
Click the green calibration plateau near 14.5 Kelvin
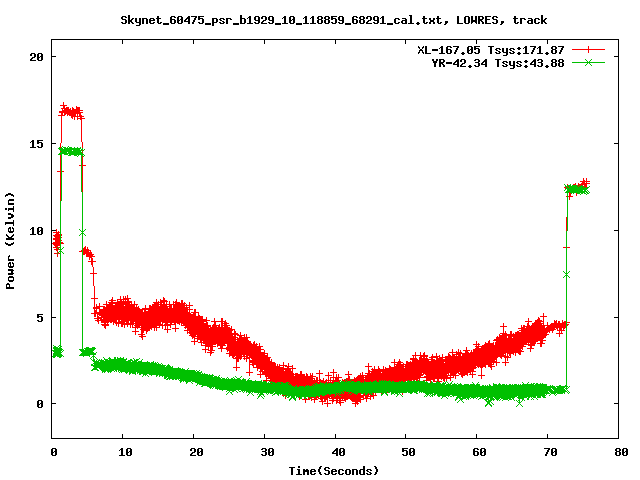71,151
